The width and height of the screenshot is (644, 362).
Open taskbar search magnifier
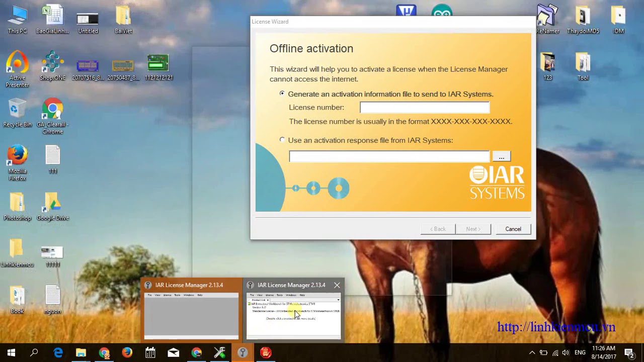(x=34, y=353)
